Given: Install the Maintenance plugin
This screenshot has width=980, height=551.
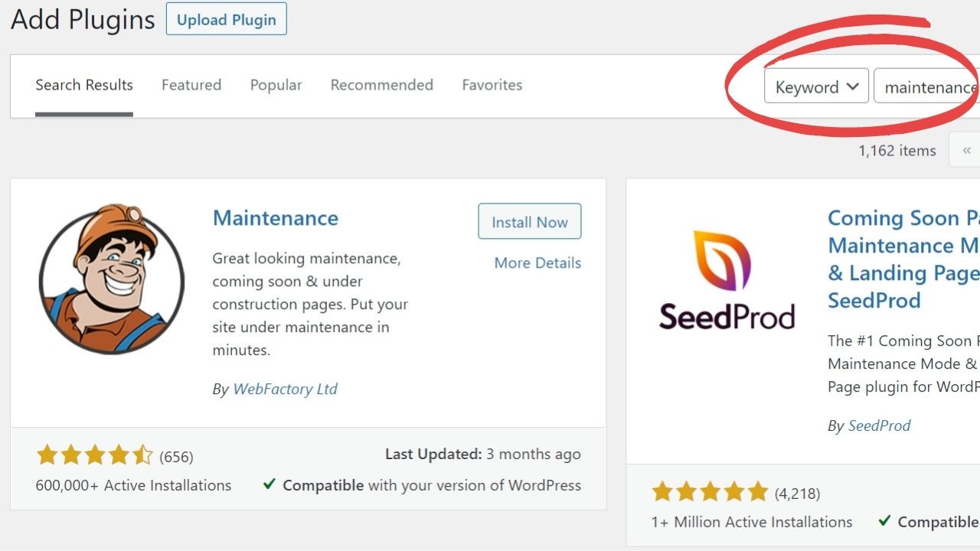Looking at the screenshot, I should (529, 221).
